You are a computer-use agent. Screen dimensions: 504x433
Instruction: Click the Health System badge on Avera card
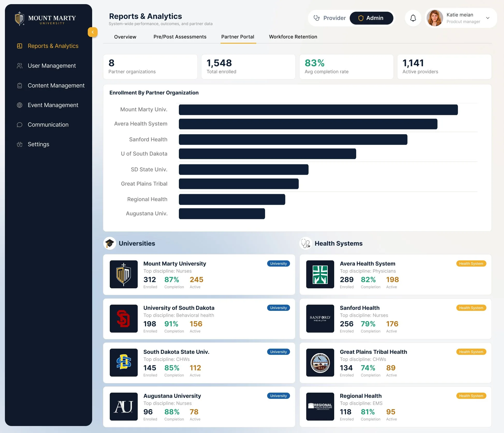(471, 263)
